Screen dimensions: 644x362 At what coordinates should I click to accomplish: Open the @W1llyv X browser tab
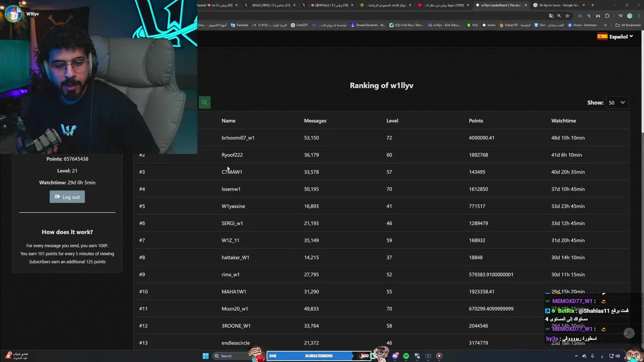click(x=330, y=5)
